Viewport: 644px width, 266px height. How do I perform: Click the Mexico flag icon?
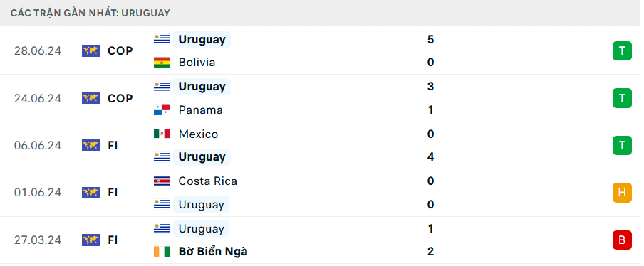162,134
